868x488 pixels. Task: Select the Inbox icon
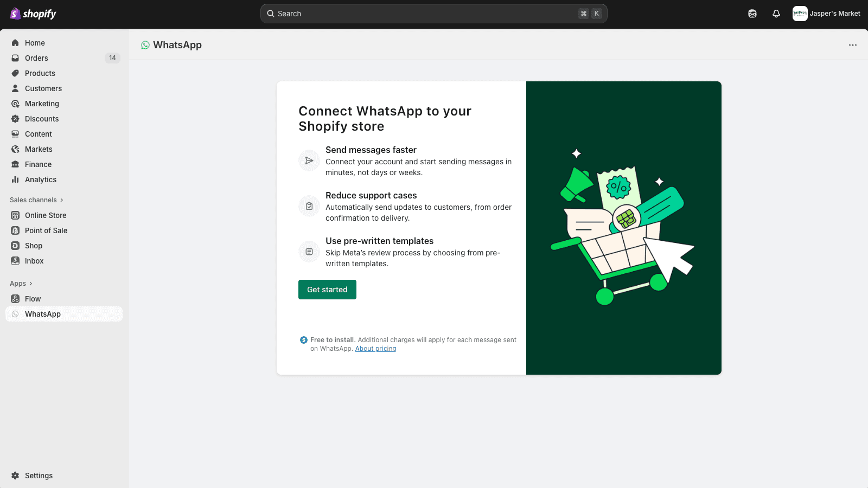(x=16, y=261)
